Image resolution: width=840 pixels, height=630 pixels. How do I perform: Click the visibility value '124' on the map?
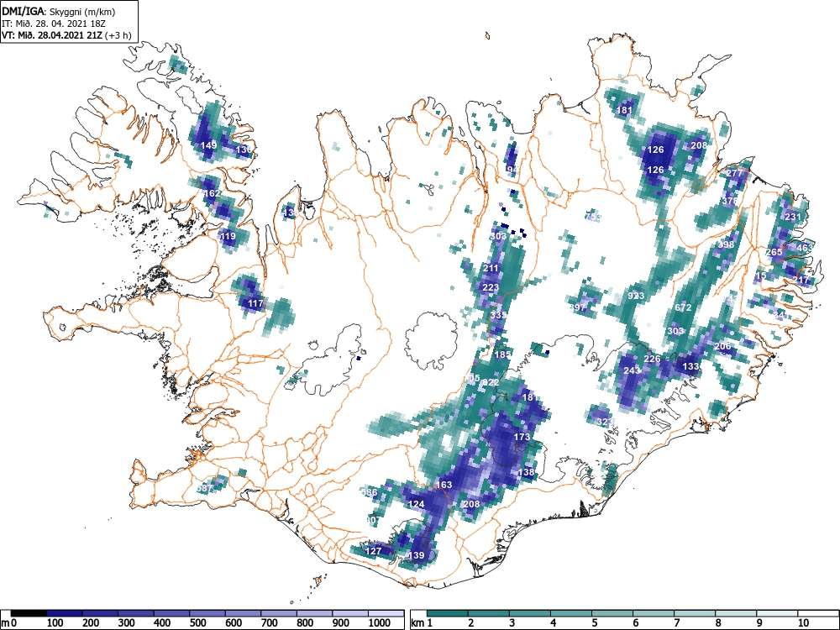pos(417,504)
